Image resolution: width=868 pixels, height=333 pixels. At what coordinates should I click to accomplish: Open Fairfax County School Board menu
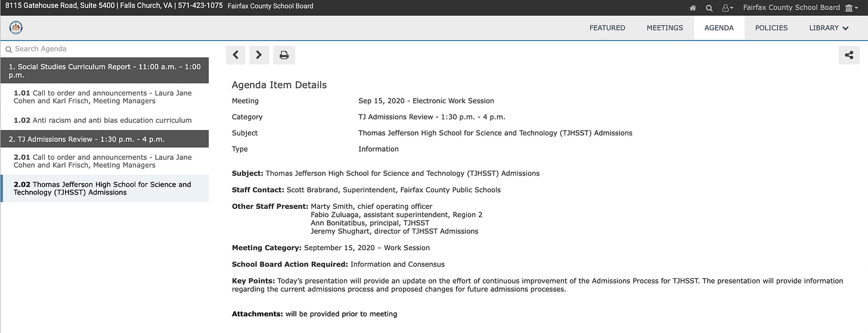(800, 8)
